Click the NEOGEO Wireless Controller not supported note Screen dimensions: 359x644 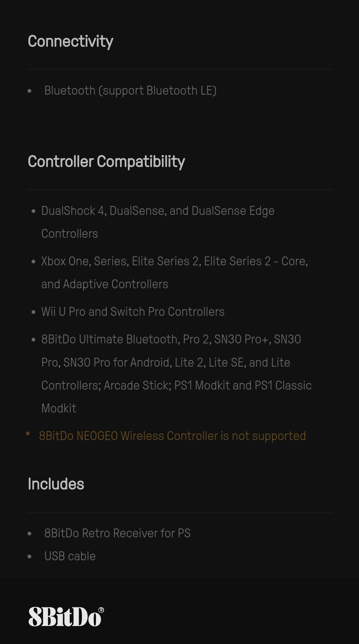172,436
